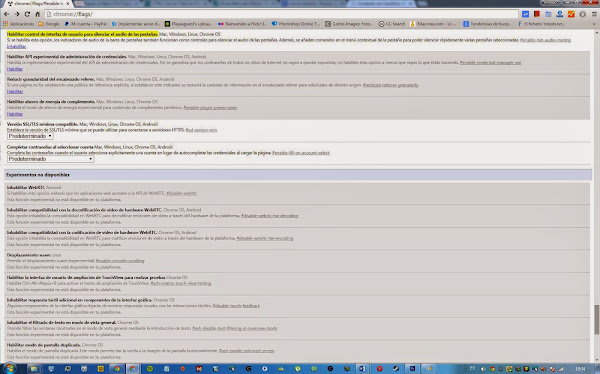The height and width of the screenshot is (374, 600).
Task: Click Habilitar under reduced referer granularity flag
Action: [15, 91]
